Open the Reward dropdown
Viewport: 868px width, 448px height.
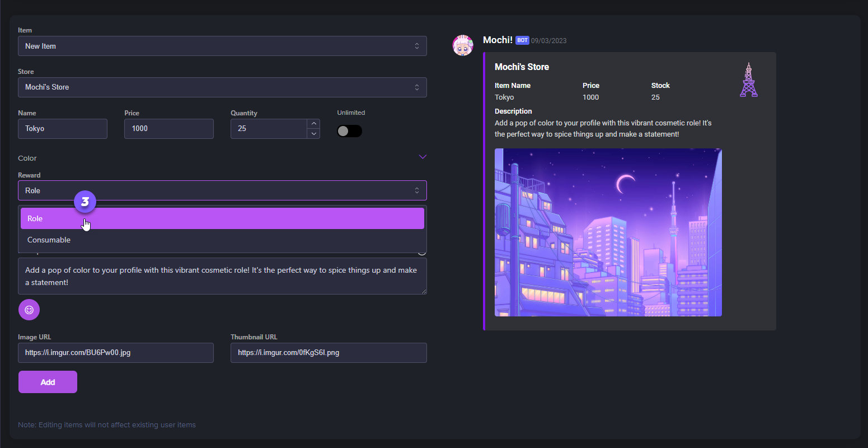point(222,190)
